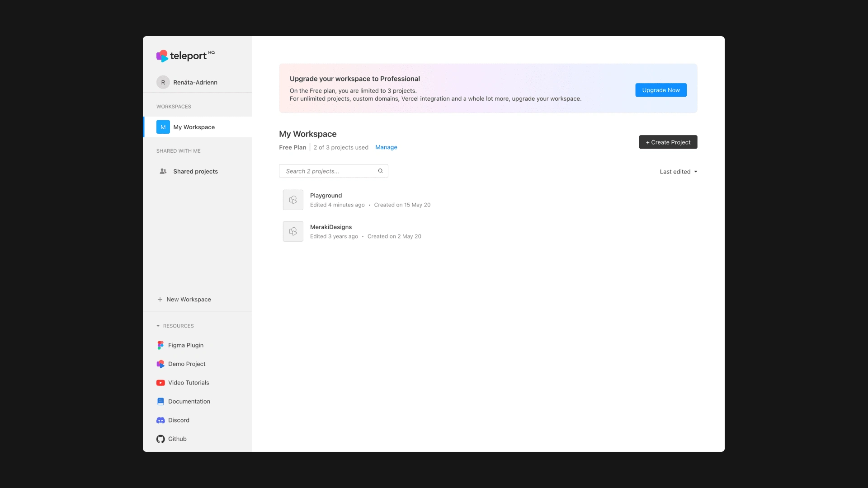Click the 'Created on 2 May 20' text
Image resolution: width=868 pixels, height=488 pixels.
[x=394, y=237]
